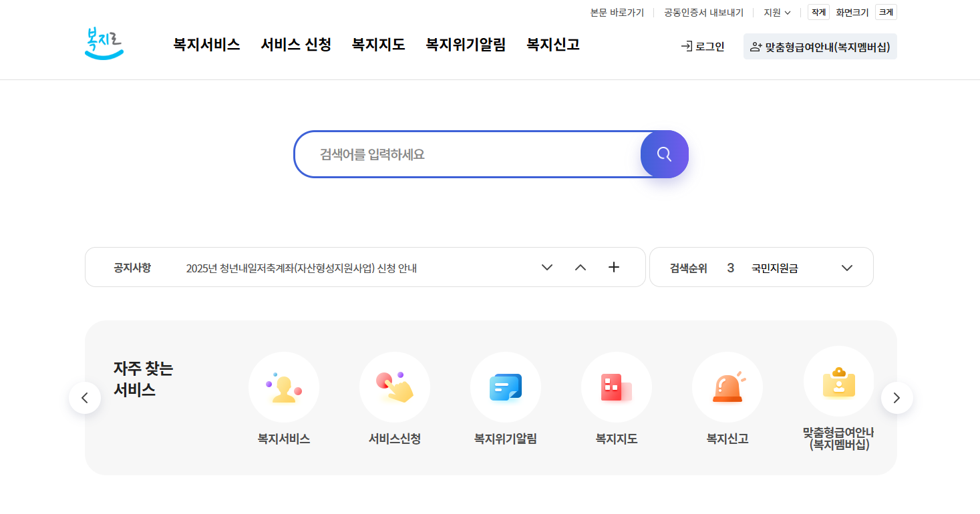Screen dimensions: 980x514
Task: Select the 복지서비스 icon under 자주 찾는 서비스
Action: click(284, 387)
